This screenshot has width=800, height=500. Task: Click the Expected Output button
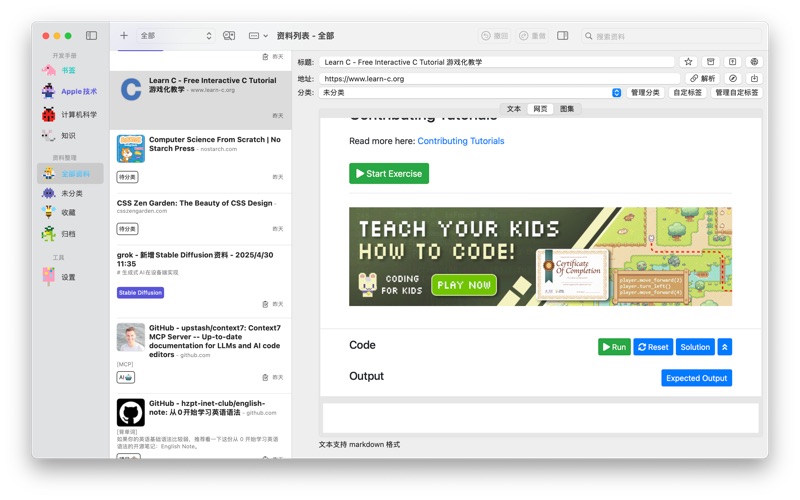696,378
